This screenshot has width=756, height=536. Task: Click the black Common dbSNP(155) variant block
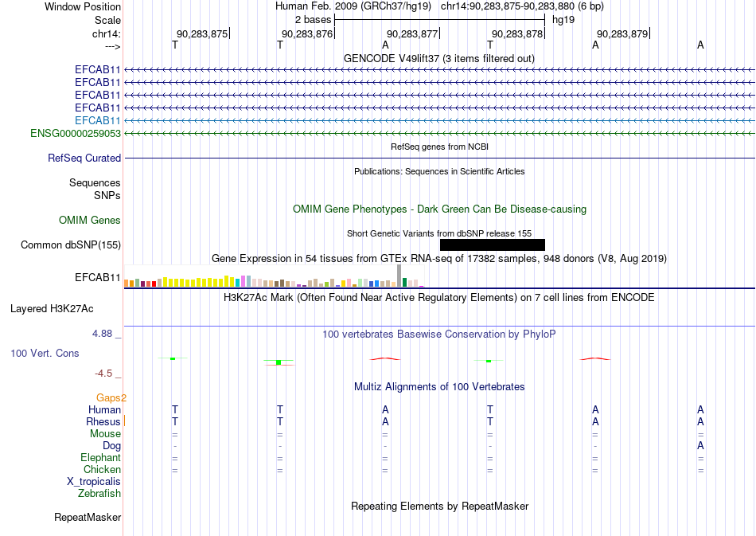click(493, 245)
